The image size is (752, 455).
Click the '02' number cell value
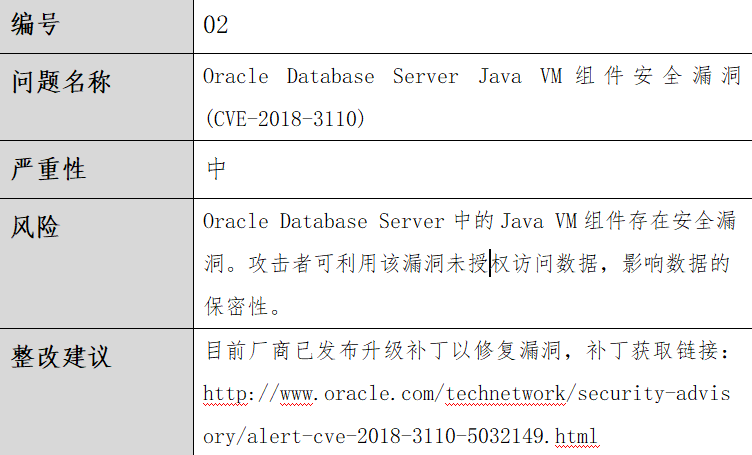point(215,25)
